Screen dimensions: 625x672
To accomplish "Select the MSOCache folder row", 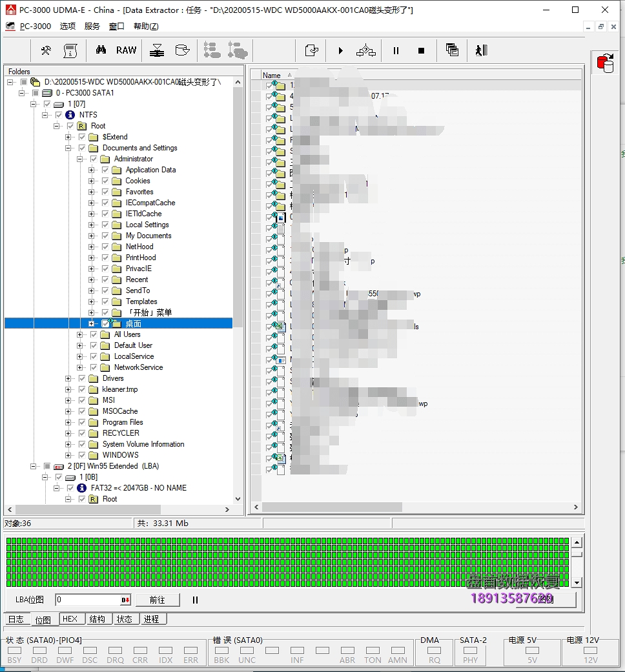I will pyautogui.click(x=119, y=411).
